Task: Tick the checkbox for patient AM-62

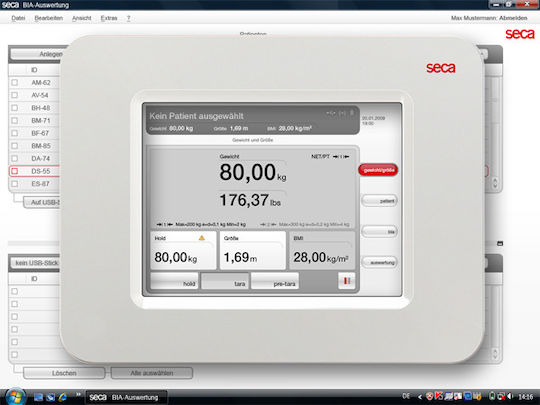Action: click(14, 82)
